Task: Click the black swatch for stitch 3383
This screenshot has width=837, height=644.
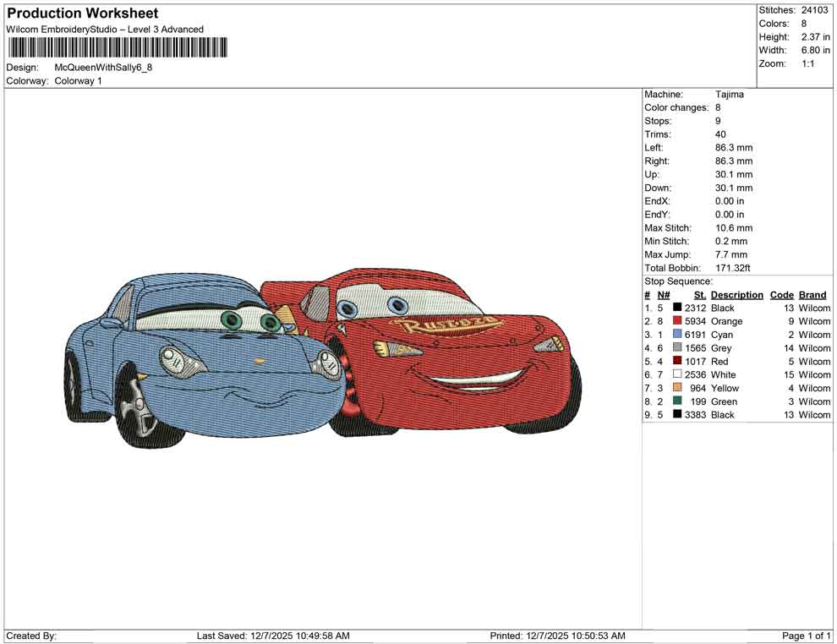Action: point(677,414)
